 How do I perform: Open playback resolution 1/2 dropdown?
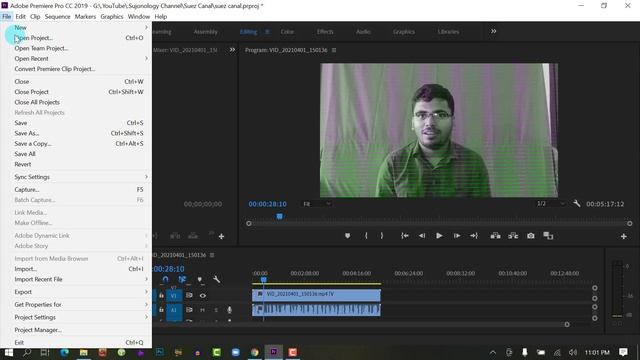(550, 204)
